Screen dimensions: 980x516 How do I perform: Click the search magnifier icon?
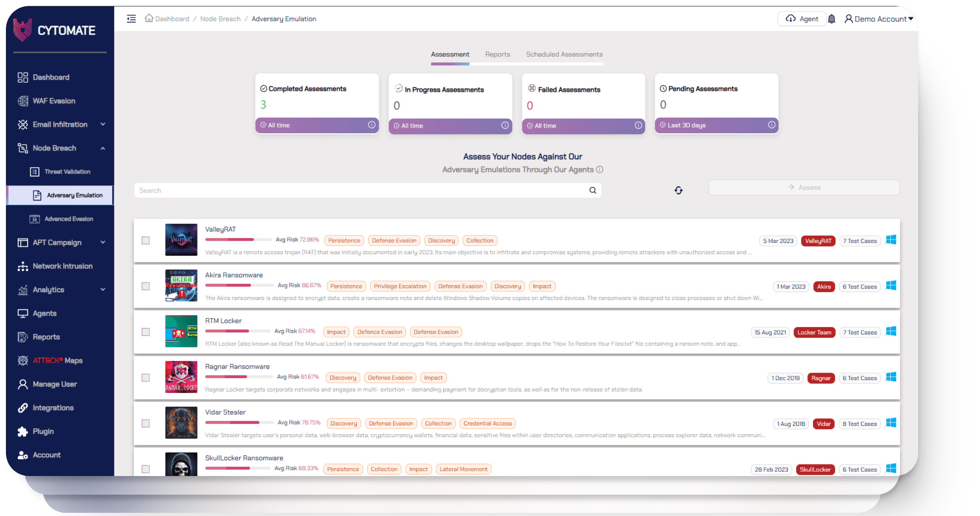point(593,190)
